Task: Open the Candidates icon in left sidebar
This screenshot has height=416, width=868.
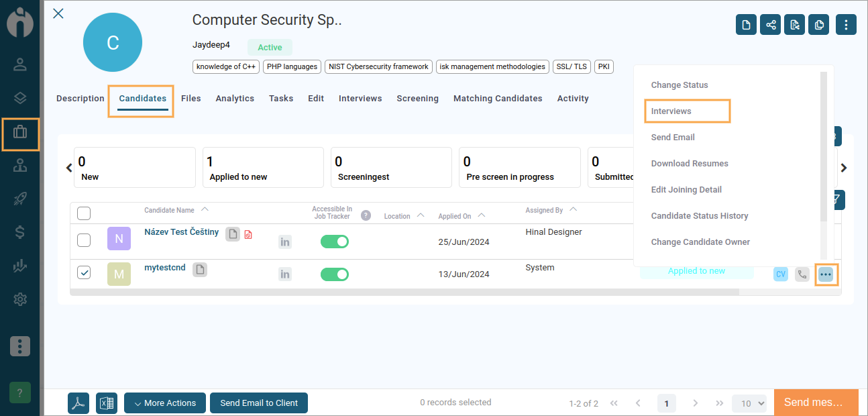Action: click(20, 64)
